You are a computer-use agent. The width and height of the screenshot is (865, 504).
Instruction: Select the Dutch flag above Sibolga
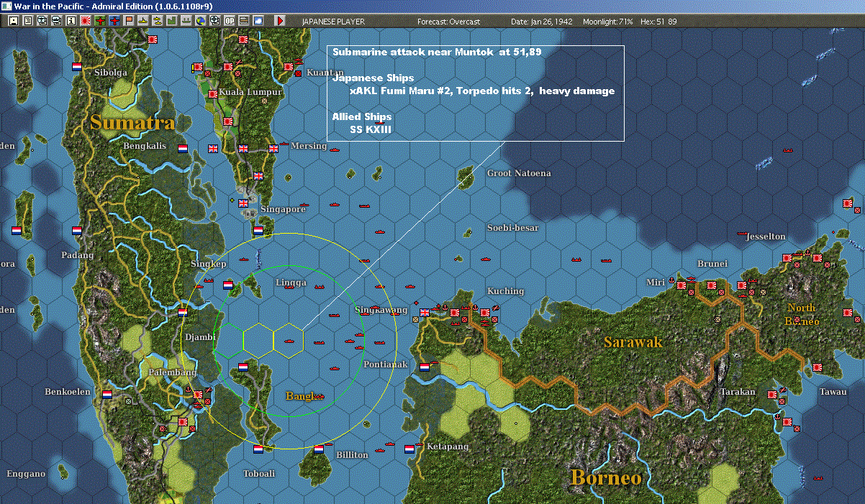pos(77,66)
